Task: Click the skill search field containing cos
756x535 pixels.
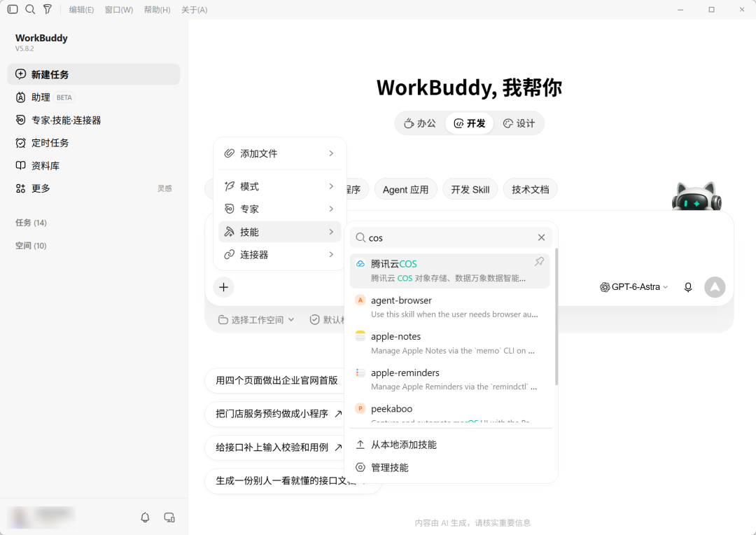Action: click(x=451, y=238)
